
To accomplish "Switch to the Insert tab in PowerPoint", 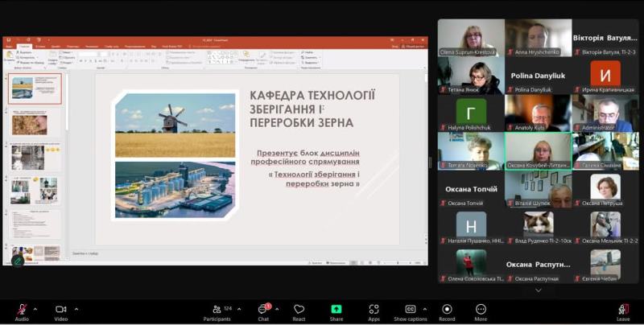I will [x=39, y=46].
